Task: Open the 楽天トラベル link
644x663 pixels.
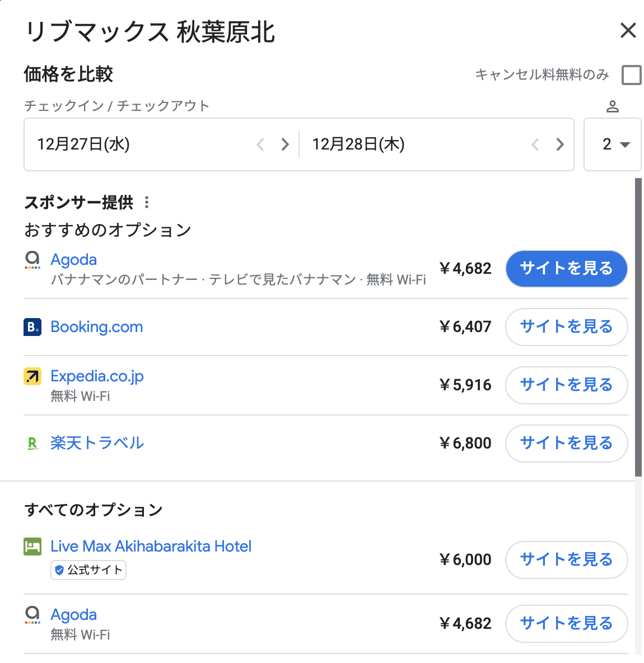Action: pos(97,443)
